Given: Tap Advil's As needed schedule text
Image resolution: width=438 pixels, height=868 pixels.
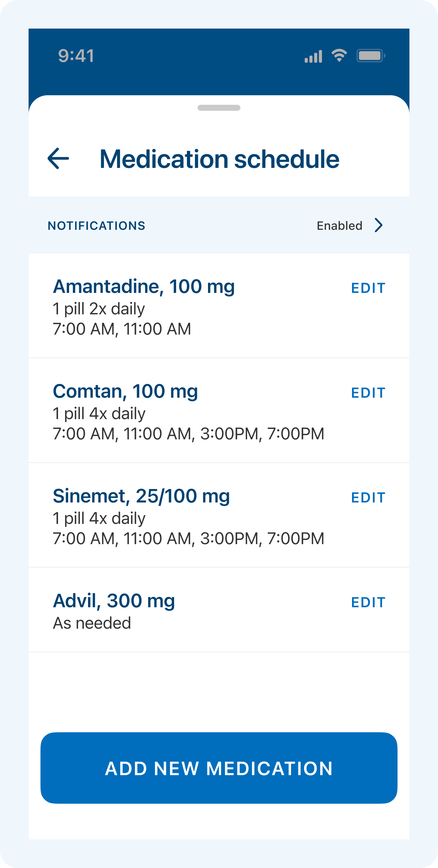Looking at the screenshot, I should pos(92,623).
